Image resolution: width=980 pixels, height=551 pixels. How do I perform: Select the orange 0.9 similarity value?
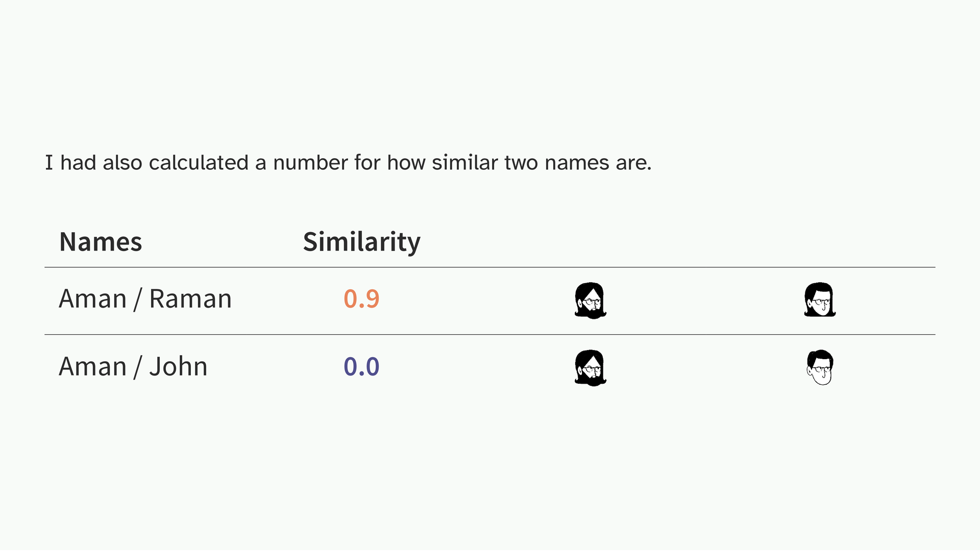[x=361, y=299]
